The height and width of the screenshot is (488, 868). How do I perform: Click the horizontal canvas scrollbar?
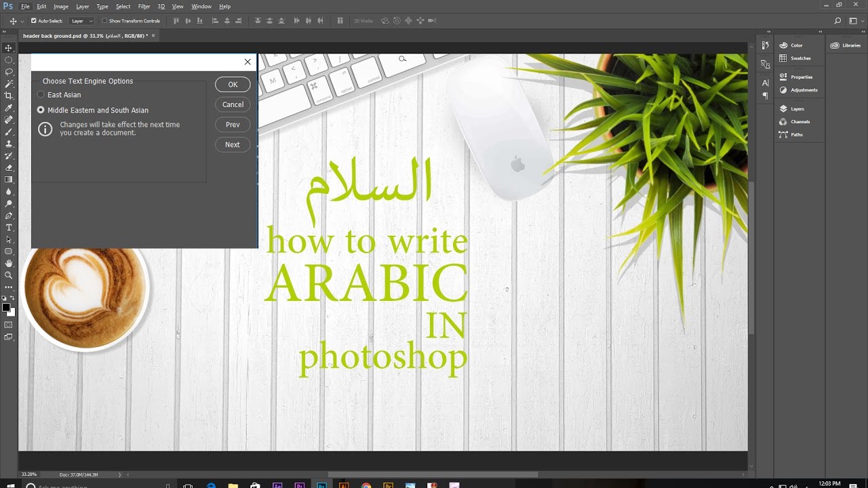coord(433,474)
